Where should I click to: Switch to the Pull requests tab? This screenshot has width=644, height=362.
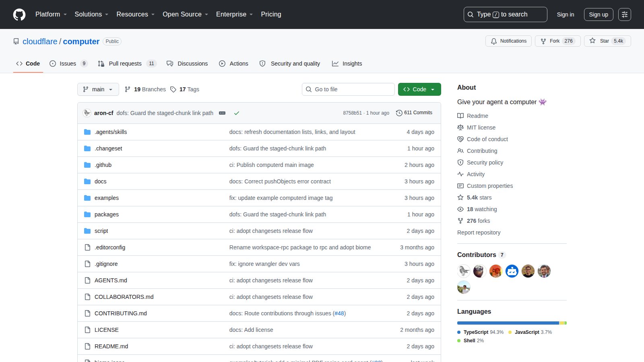[127, 64]
